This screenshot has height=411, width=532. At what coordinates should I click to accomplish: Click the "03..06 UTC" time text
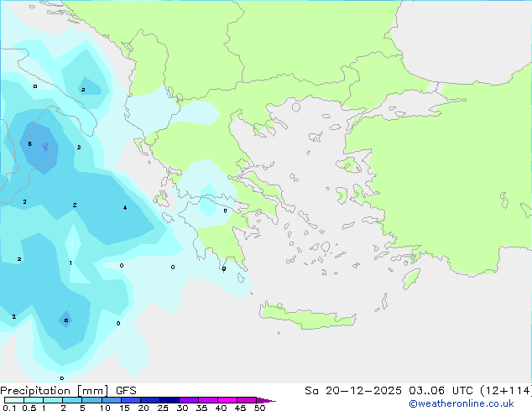[441, 391]
